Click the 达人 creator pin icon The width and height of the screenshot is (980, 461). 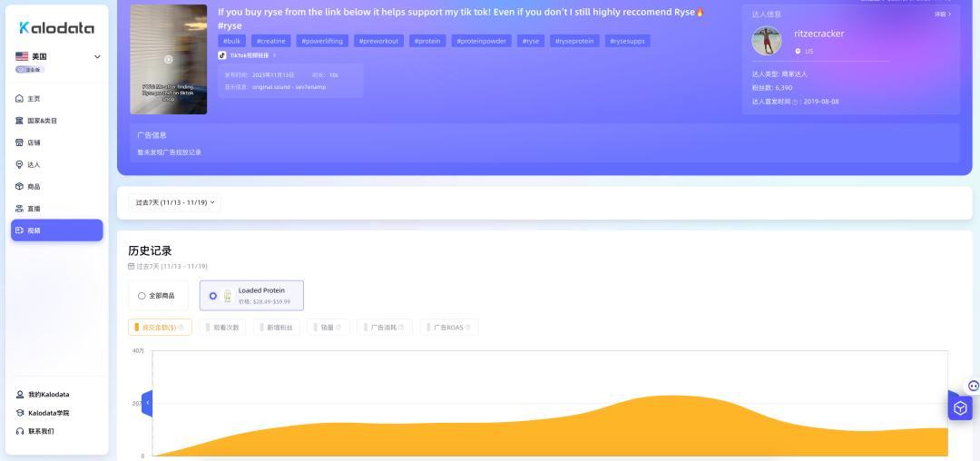(x=19, y=164)
